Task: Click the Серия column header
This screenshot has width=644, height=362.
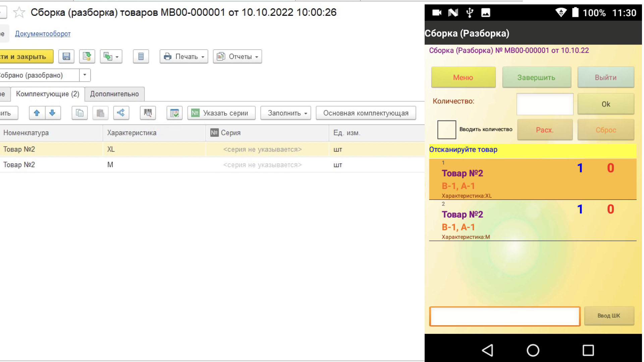Action: click(x=267, y=133)
